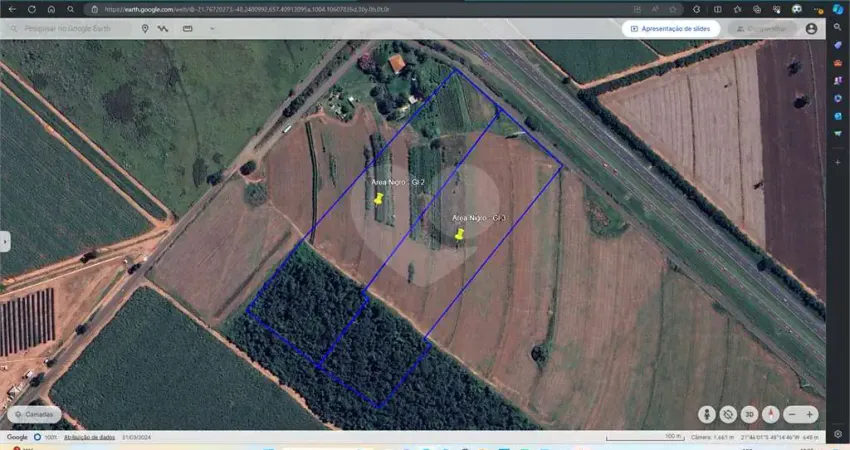The height and width of the screenshot is (450, 850).
Task: Open the Copilot icon in browser corner
Action: pos(838,9)
